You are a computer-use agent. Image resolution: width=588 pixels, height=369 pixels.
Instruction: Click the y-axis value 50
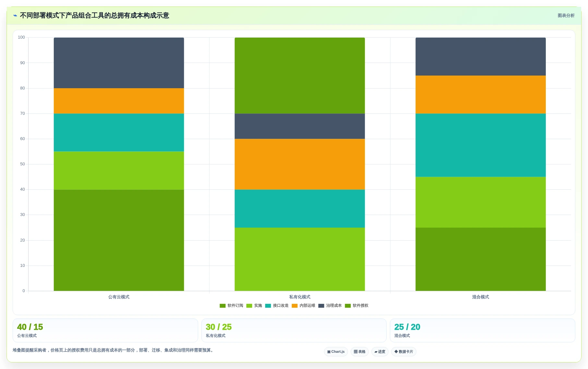tap(22, 164)
